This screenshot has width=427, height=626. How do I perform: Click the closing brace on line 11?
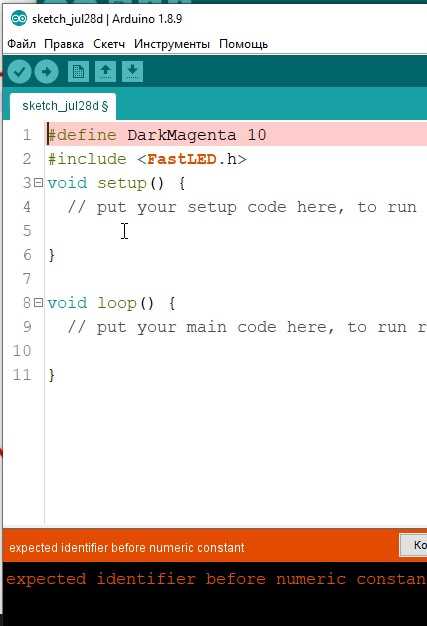click(x=51, y=375)
